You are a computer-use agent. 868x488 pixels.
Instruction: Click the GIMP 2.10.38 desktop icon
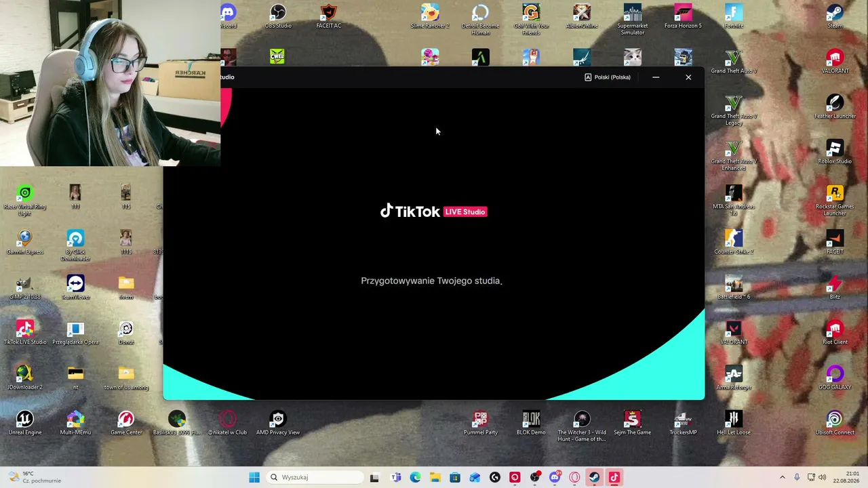(x=25, y=287)
